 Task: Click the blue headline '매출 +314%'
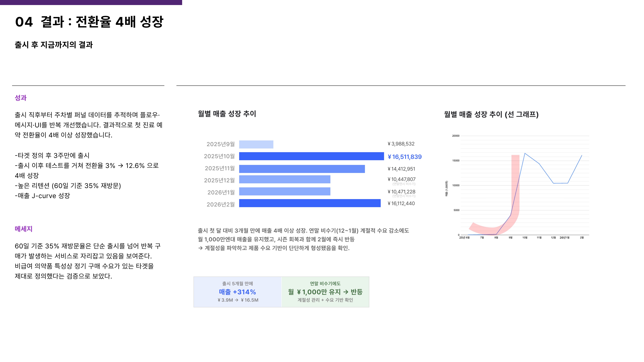(237, 292)
